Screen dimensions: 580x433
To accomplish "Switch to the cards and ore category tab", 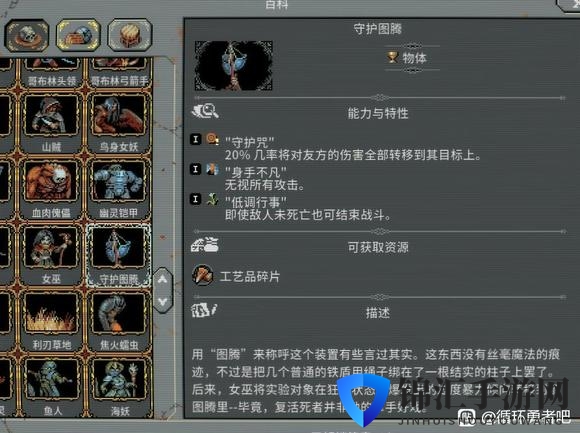I will (x=78, y=35).
